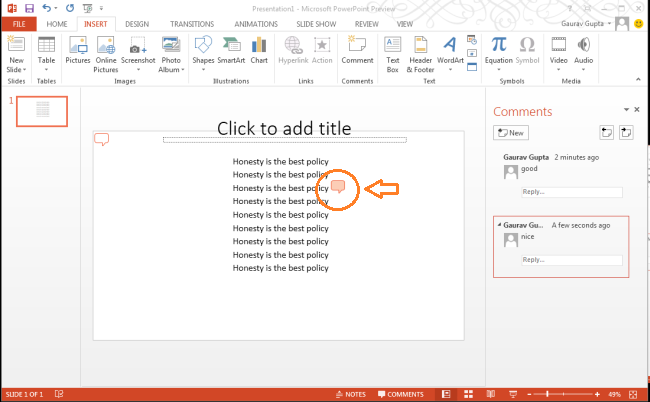Open the Undo history dropdown arrow

[56, 8]
